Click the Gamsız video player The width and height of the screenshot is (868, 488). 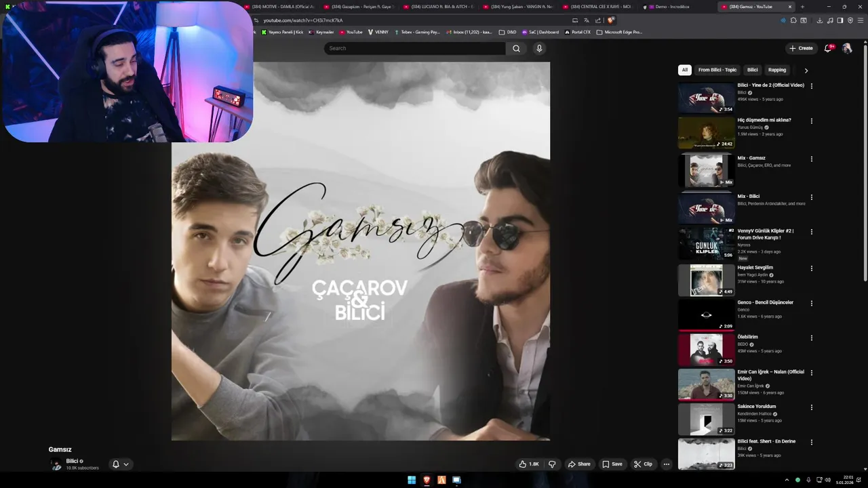point(361,251)
